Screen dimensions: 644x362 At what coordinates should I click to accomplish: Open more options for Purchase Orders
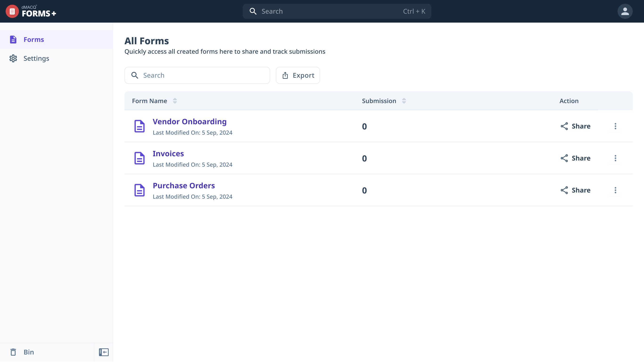click(x=615, y=190)
